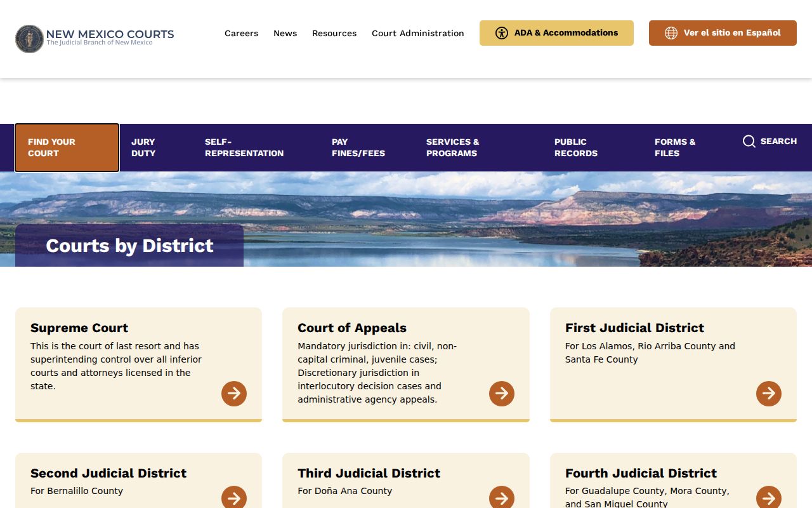This screenshot has width=812, height=508.
Task: Open the Find Your Court menu
Action: [67, 147]
